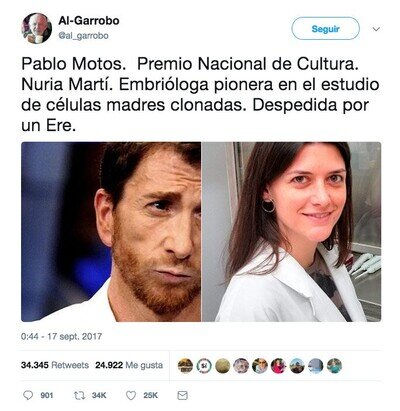
Task: Click the reply speech bubble icon
Action: tap(28, 395)
